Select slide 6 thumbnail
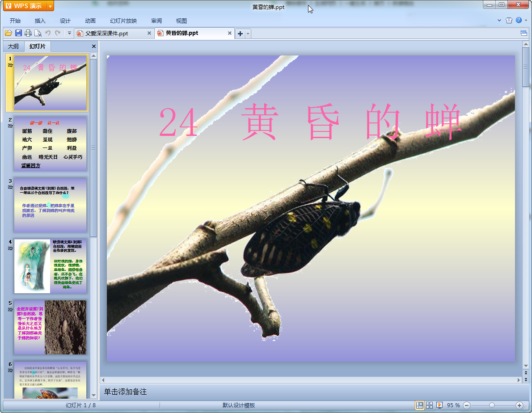This screenshot has width=532, height=413. pyautogui.click(x=50, y=380)
